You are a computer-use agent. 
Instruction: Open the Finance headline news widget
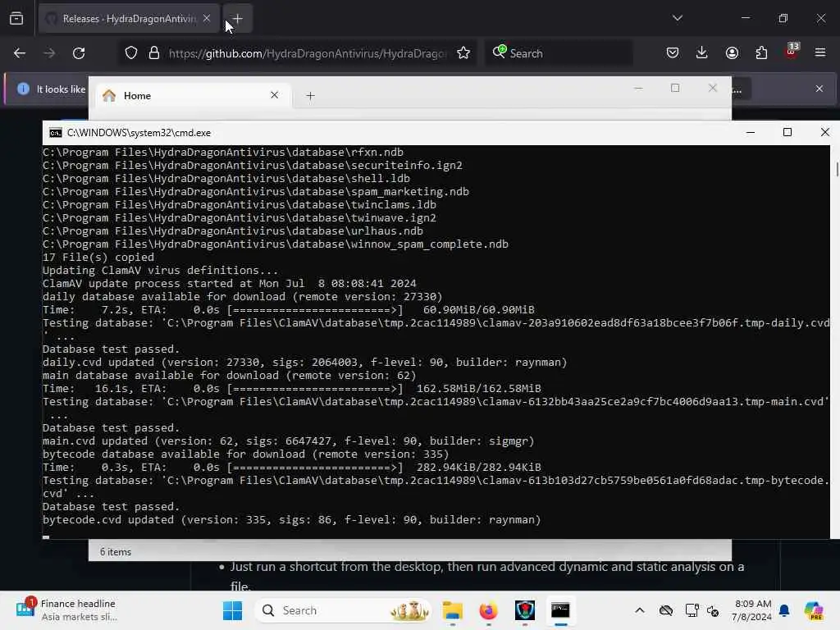pyautogui.click(x=66, y=610)
